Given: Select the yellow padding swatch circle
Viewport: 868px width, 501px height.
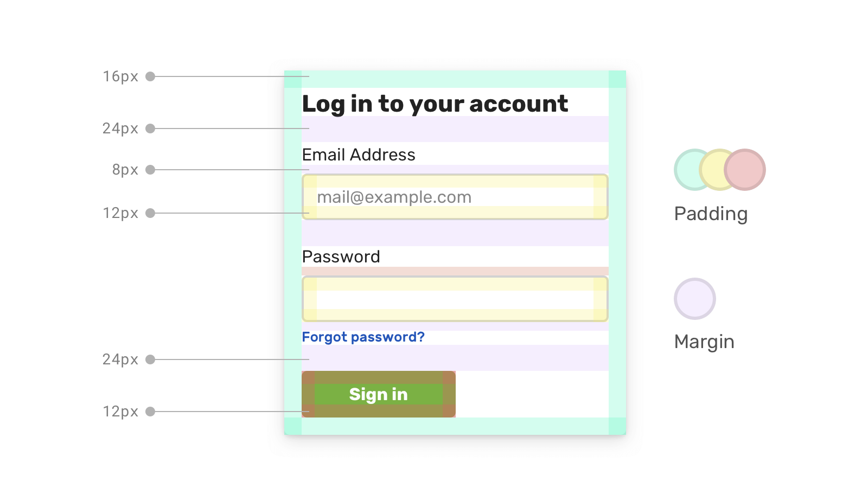Looking at the screenshot, I should click(714, 170).
